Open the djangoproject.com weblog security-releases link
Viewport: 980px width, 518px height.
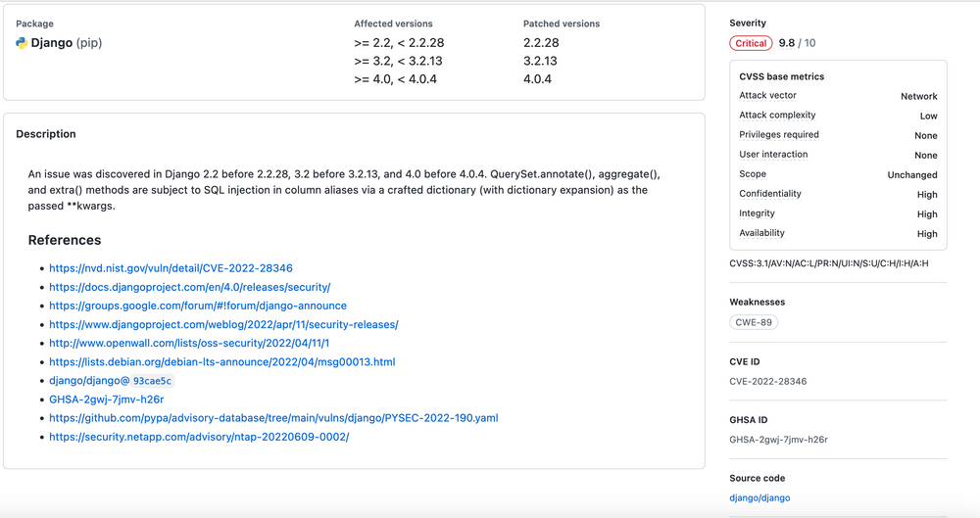[x=223, y=324]
